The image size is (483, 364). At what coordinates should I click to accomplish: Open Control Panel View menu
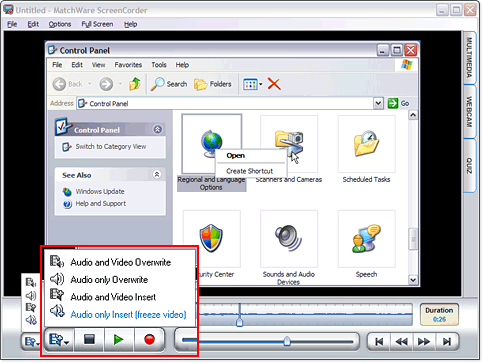[x=98, y=65]
